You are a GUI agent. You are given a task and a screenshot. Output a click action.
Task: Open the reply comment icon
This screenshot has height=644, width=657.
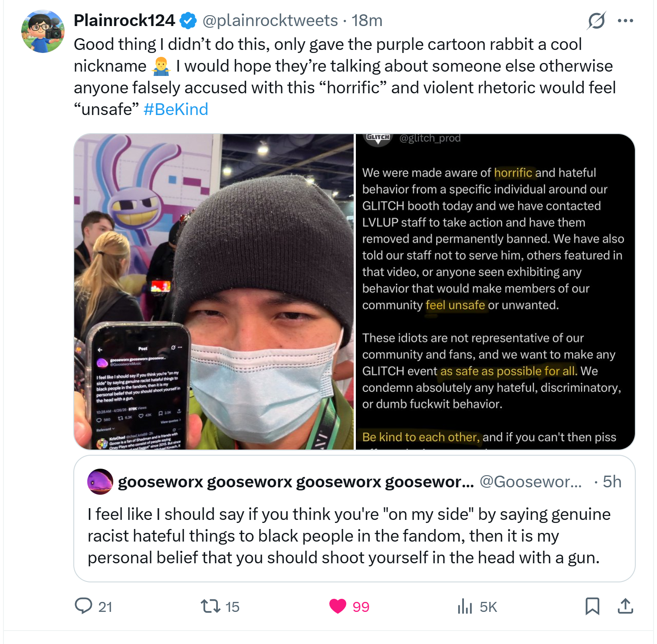(x=83, y=606)
